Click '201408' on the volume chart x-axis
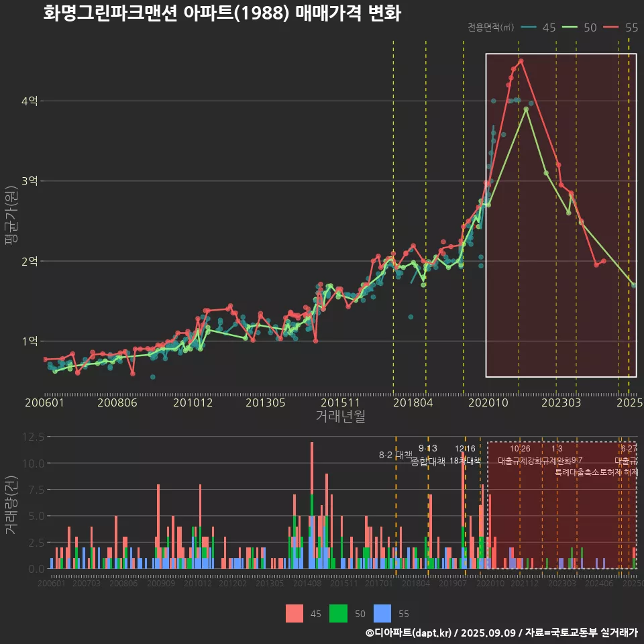This screenshot has height=644, width=644. 307,584
